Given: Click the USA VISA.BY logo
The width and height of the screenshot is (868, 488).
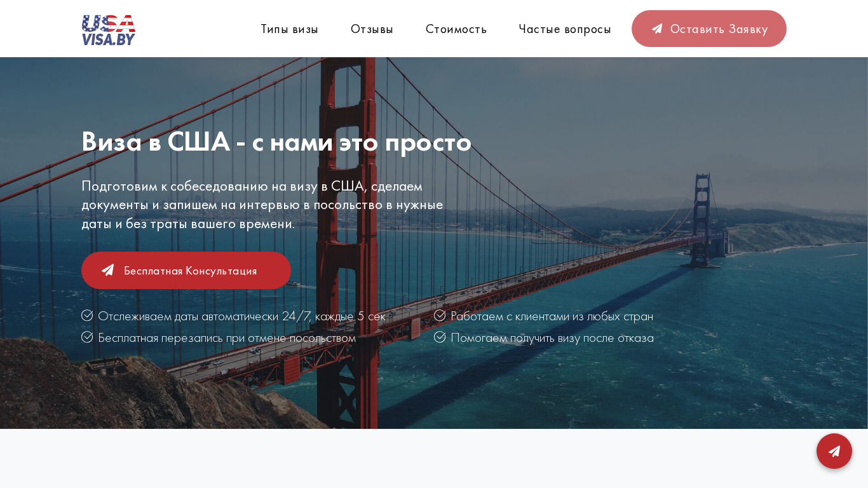Looking at the screenshot, I should [x=109, y=30].
